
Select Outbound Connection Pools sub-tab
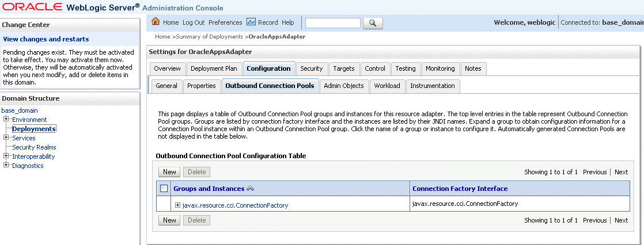click(x=270, y=86)
